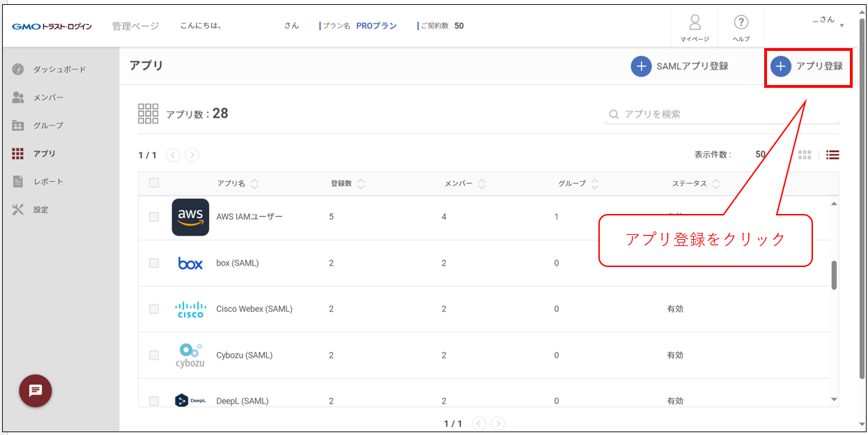Click the AWS app logo
The height and width of the screenshot is (435, 868).
pos(190,217)
